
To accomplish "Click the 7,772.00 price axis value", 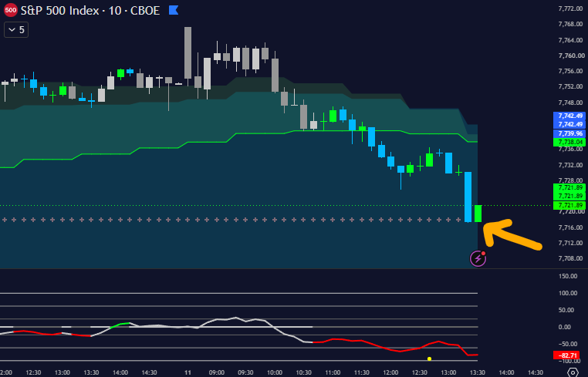I will click(570, 8).
